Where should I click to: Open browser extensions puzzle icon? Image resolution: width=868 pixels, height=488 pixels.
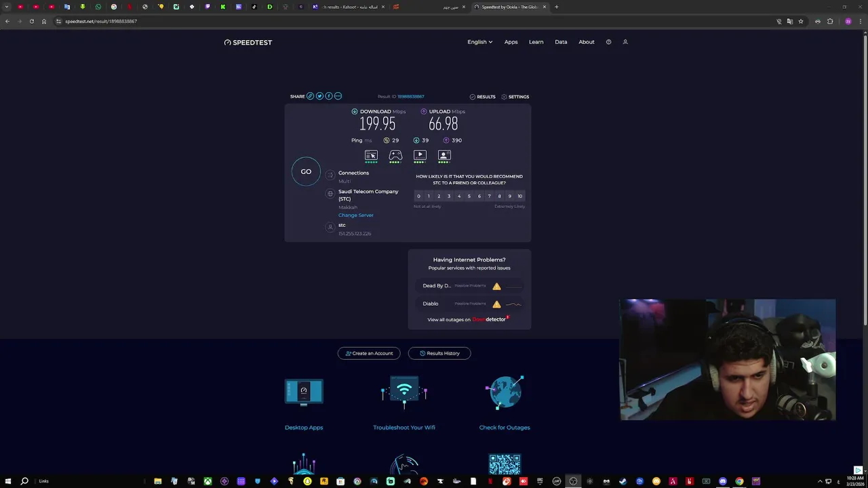click(830, 21)
